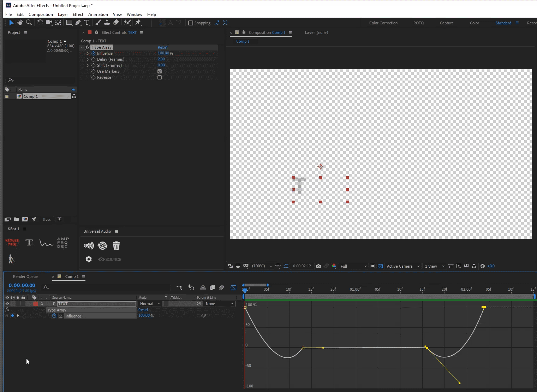Open Universal Audio settings gear
The height and width of the screenshot is (392, 537).
click(x=89, y=259)
